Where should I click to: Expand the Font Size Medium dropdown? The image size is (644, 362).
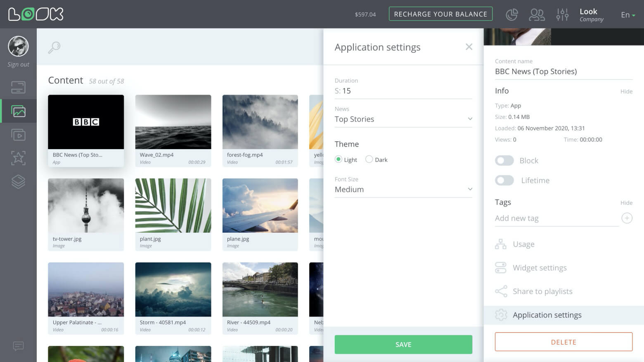click(403, 189)
